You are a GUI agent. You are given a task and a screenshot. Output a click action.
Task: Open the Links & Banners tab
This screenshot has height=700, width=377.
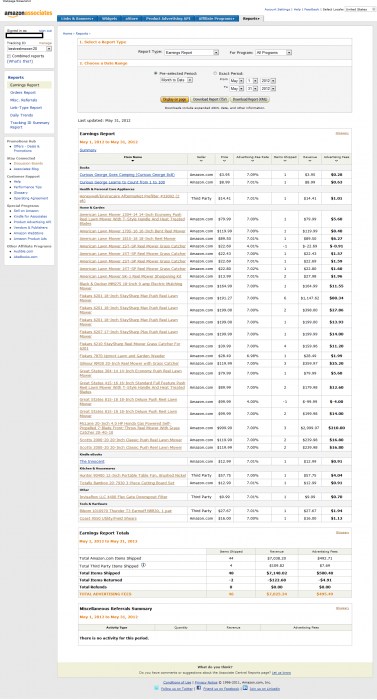coord(76,19)
